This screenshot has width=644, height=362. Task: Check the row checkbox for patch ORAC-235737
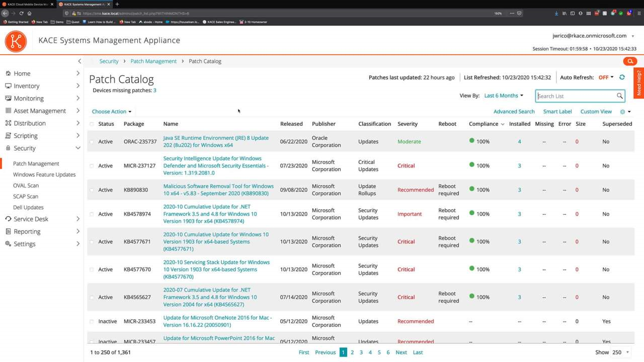(x=92, y=141)
